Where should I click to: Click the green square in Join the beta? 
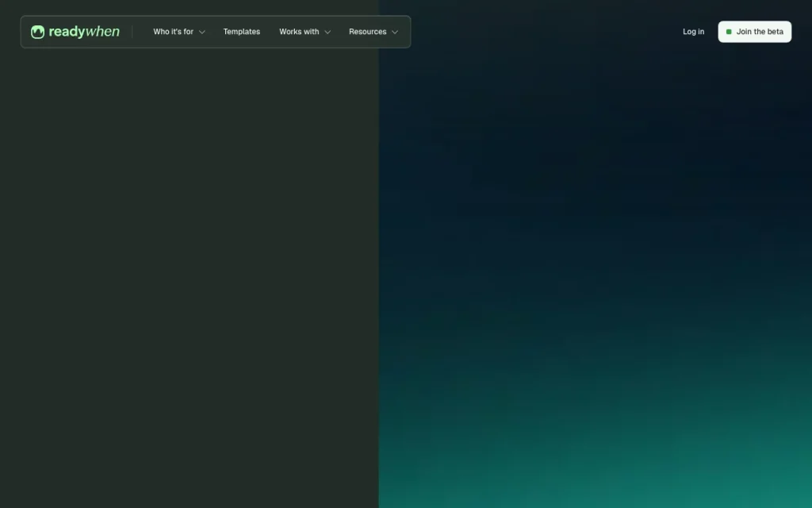tap(729, 32)
